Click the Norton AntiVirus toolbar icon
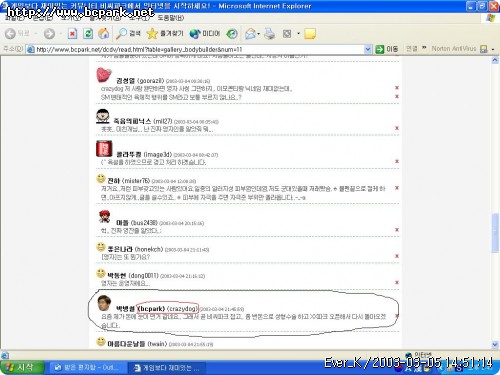500x375 pixels. (483, 49)
